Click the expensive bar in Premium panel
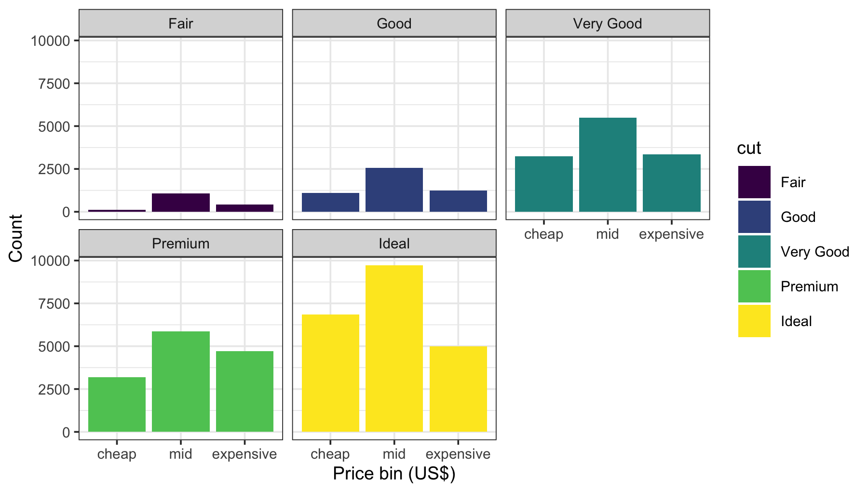Viewport: 868px width, 492px height. [244, 391]
